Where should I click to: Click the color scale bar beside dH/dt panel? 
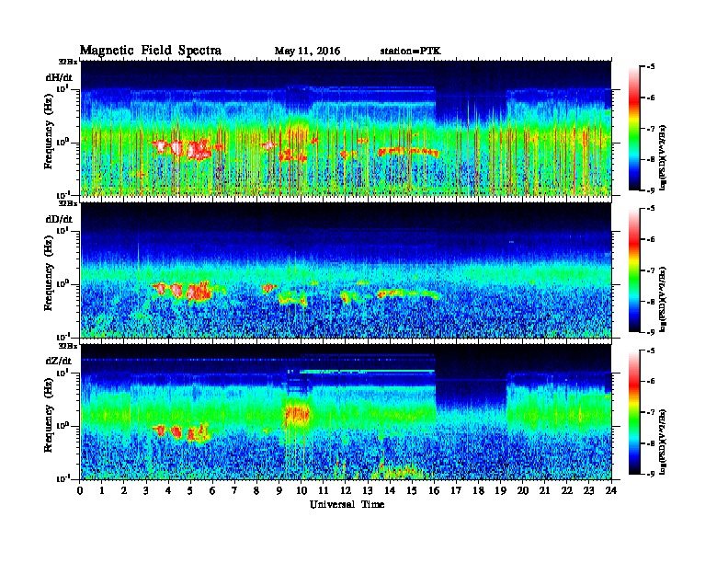click(x=634, y=128)
